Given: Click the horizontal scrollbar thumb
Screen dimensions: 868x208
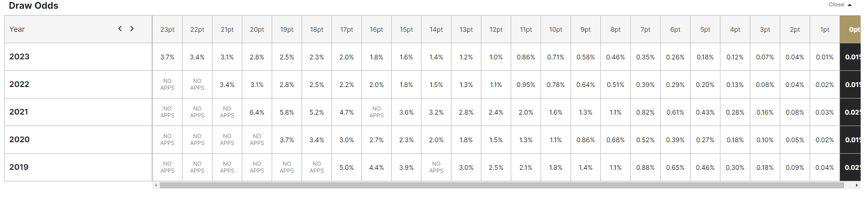Looking at the screenshot, I should (x=502, y=185).
